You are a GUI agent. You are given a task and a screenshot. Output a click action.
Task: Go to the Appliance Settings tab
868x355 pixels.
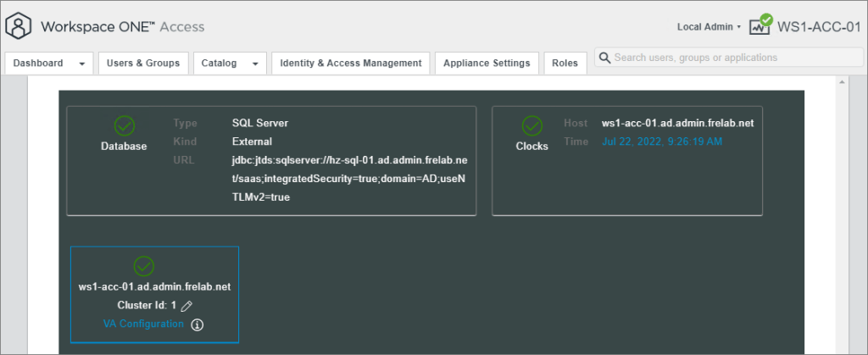(x=487, y=64)
